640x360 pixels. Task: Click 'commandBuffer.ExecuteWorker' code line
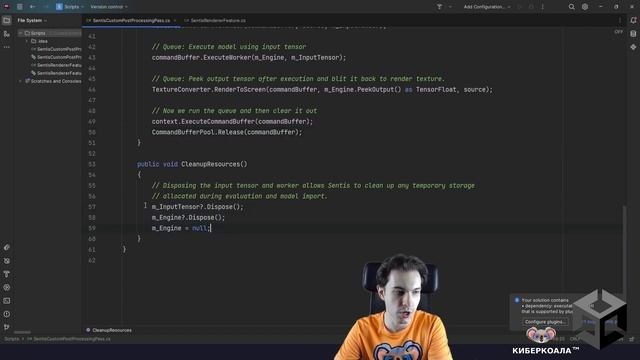249,58
